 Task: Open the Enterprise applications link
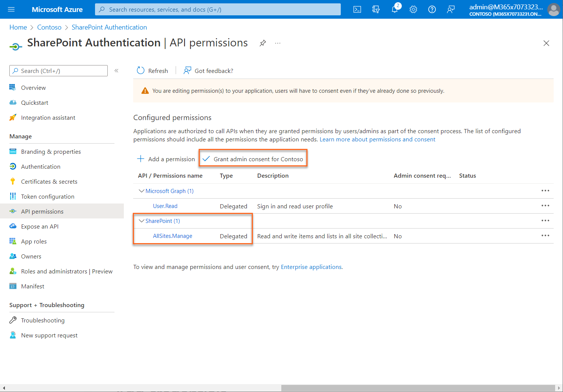click(311, 267)
